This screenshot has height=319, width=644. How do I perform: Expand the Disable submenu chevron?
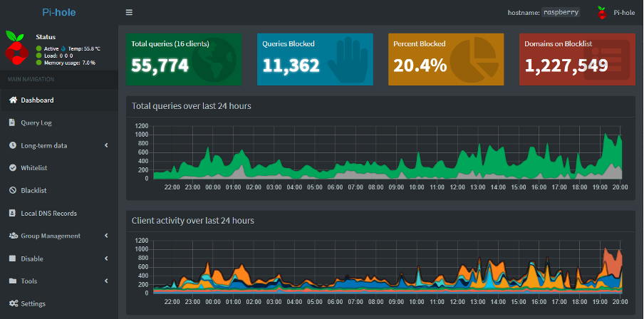pos(106,258)
